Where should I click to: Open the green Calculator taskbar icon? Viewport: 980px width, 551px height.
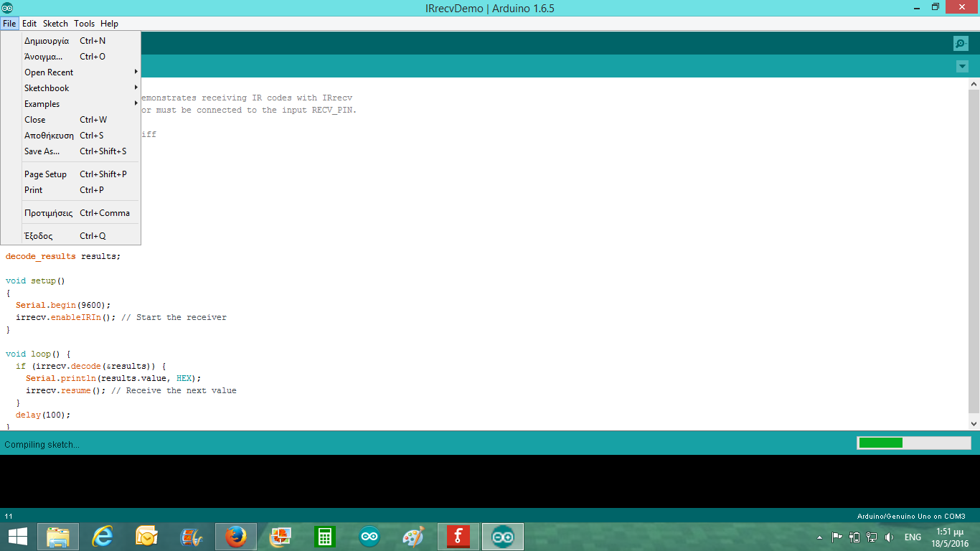click(325, 537)
